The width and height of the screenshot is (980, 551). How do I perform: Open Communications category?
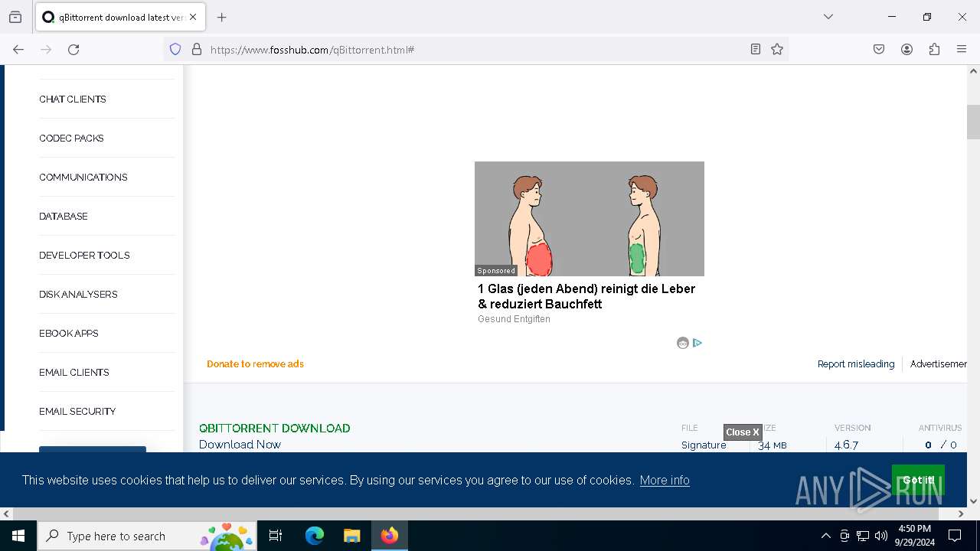pyautogui.click(x=83, y=178)
